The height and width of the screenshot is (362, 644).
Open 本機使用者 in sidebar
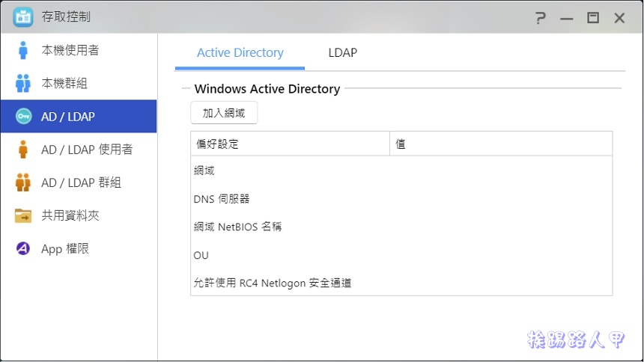[x=79, y=50]
